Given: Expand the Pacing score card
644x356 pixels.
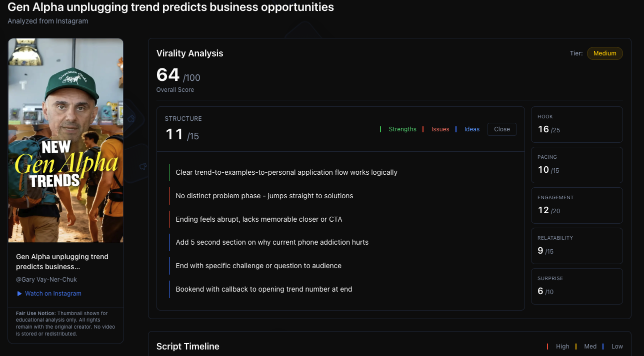Looking at the screenshot, I should click(576, 165).
